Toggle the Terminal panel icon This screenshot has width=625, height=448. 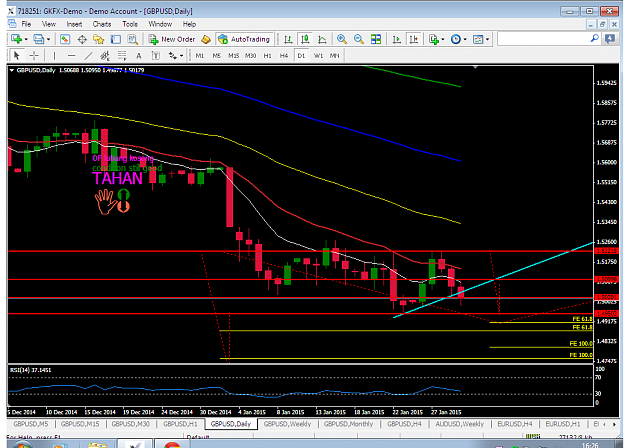(116, 39)
